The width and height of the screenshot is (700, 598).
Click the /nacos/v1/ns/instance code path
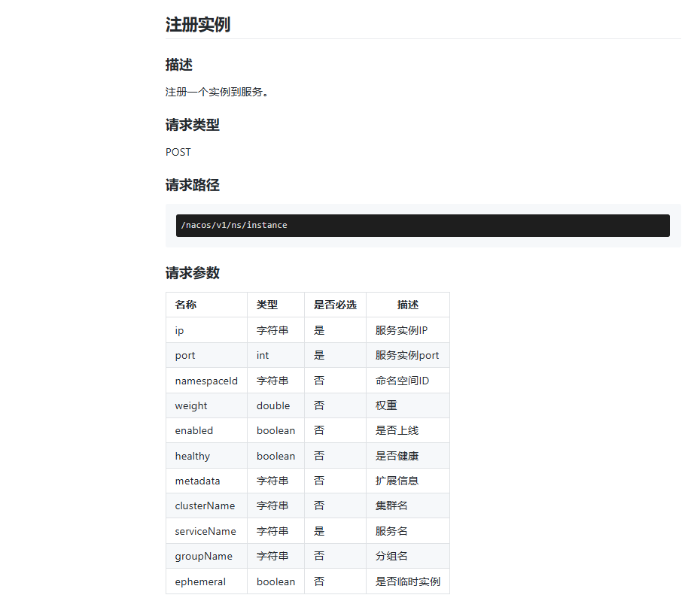pyautogui.click(x=234, y=226)
